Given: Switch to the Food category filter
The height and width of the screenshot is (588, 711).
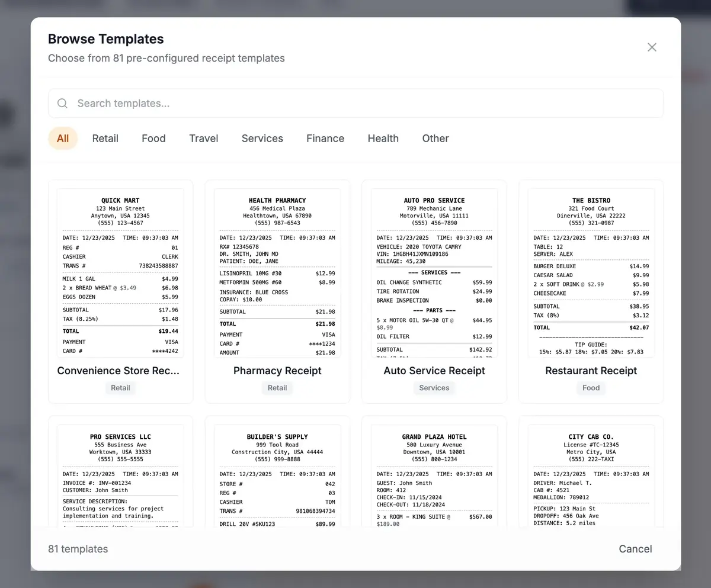Looking at the screenshot, I should (153, 138).
